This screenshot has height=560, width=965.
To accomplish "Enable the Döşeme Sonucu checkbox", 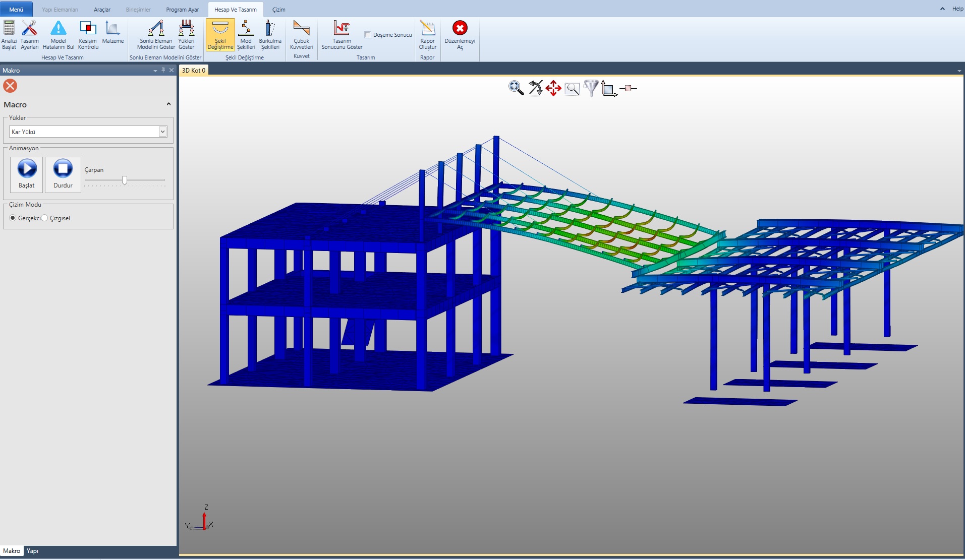I will click(368, 35).
